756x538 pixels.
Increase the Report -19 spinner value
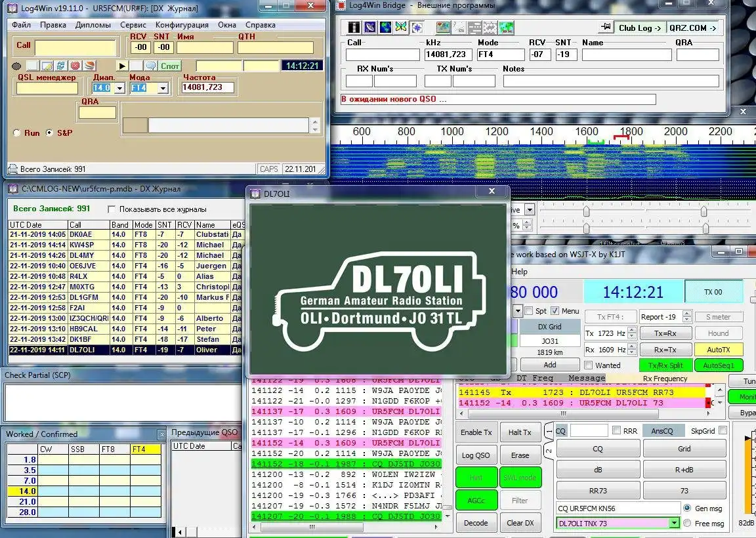(x=687, y=314)
